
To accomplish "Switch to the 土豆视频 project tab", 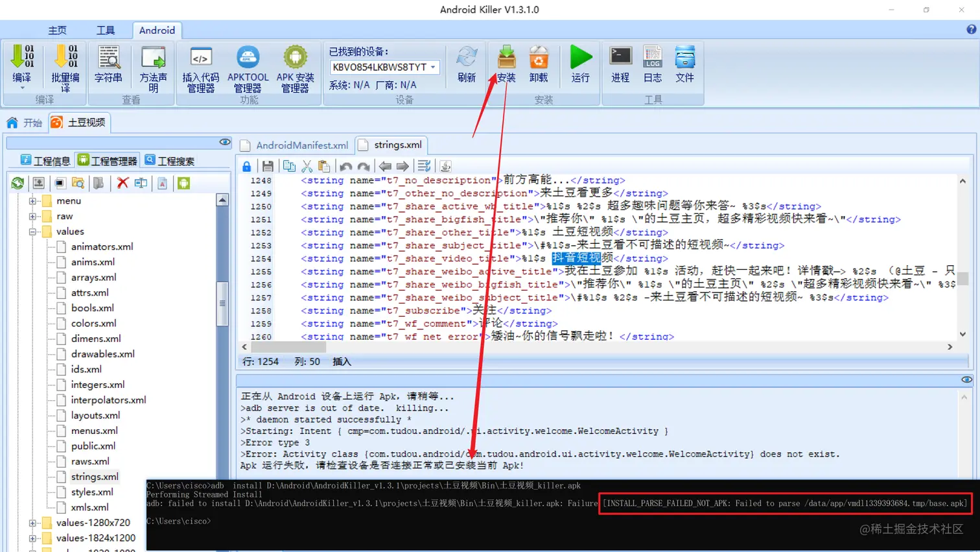I will (78, 123).
